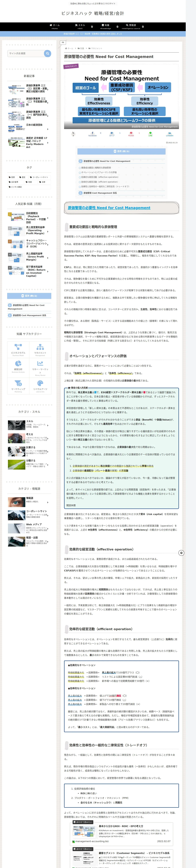Open the Web メディア category card
Image resolution: width=196 pixels, height=868 pixels.
29,528
